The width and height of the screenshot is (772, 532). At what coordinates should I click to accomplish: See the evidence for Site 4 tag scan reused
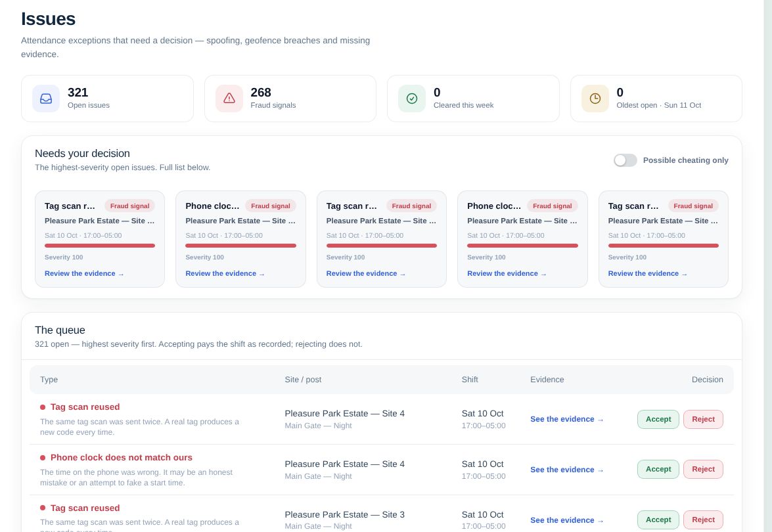(567, 419)
